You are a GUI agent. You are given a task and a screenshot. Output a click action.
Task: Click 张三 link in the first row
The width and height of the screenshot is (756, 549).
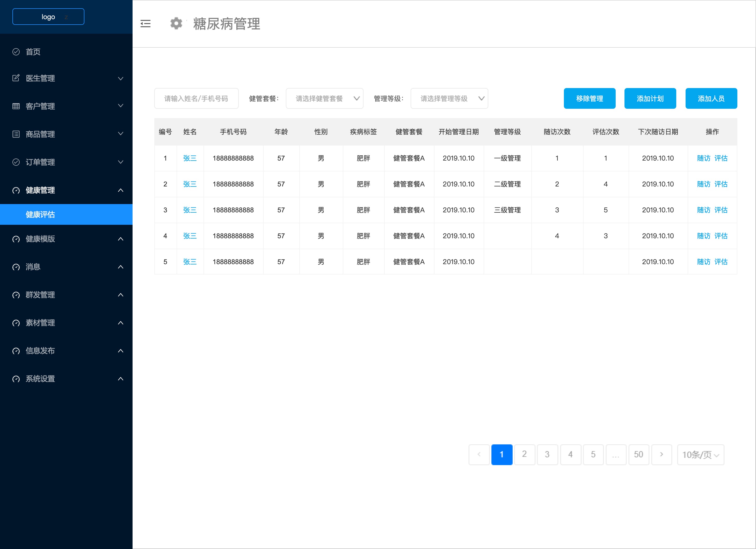[190, 158]
